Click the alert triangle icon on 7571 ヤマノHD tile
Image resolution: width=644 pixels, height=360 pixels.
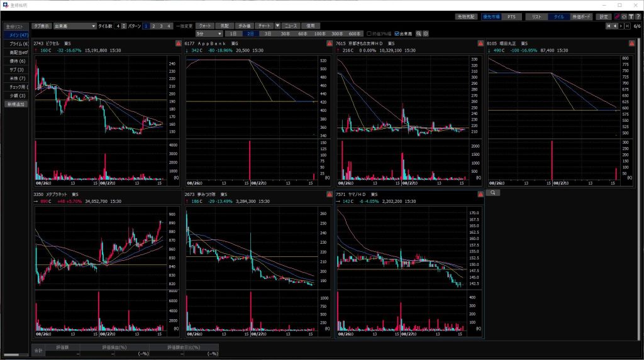tap(480, 195)
